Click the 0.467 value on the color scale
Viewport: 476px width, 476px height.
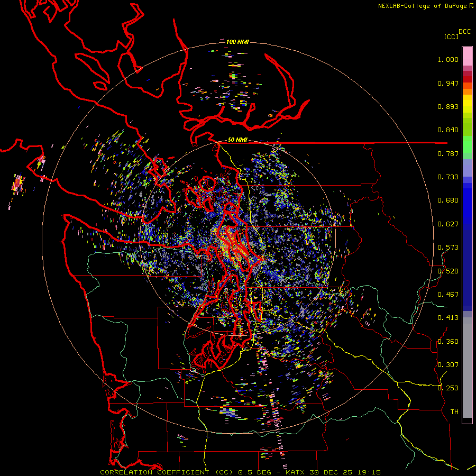448,295
